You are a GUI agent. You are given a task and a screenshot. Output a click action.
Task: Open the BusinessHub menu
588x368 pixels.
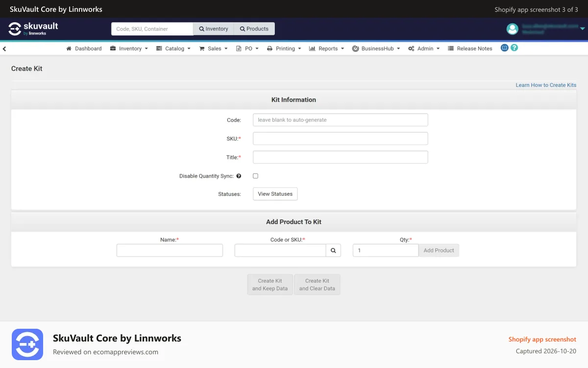coord(376,49)
